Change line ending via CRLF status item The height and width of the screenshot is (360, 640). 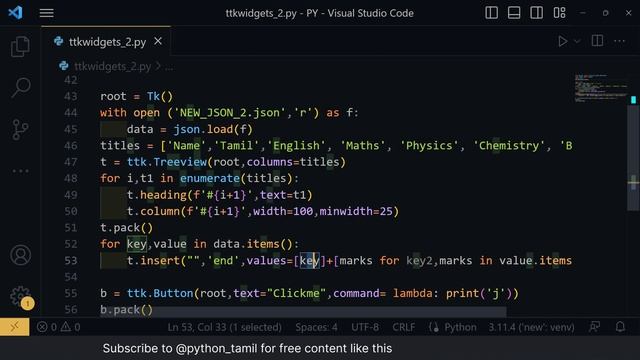click(403, 327)
